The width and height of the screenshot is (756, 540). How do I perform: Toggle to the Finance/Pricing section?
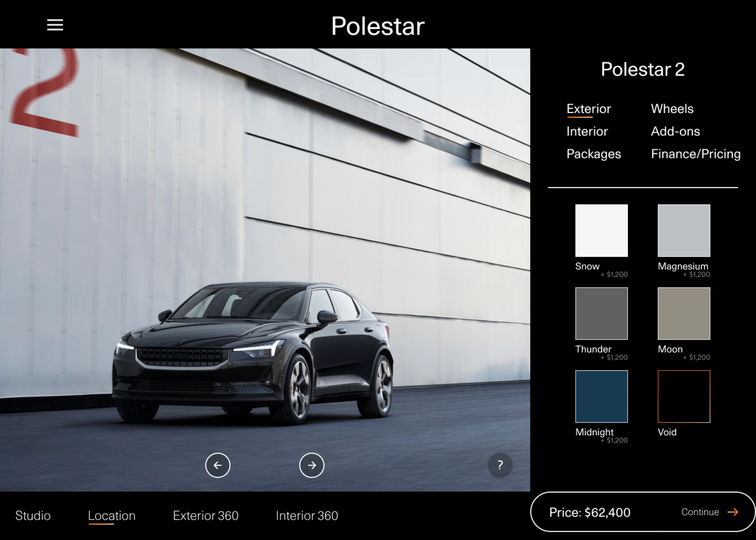pos(696,154)
